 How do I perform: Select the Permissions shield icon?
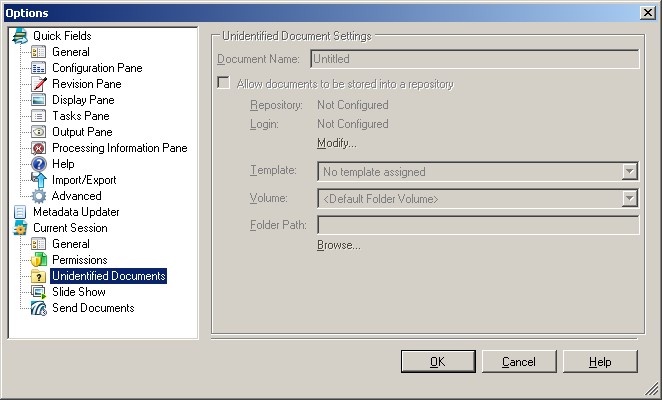pyautogui.click(x=39, y=260)
